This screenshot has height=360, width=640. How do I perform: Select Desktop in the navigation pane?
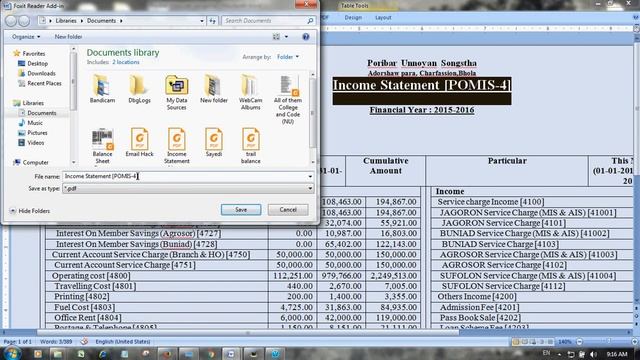click(33, 64)
